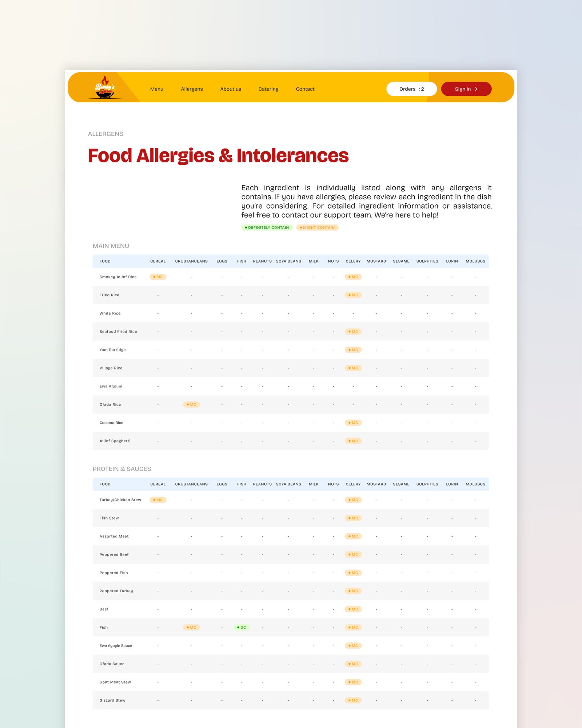Click Smokey Jollof Rice cereal MC badge

pos(158,277)
